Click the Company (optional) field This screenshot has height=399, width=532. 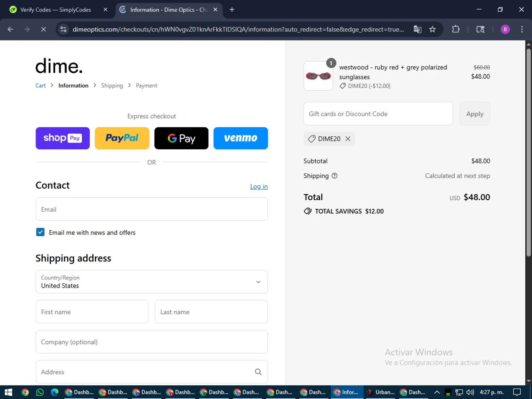coord(152,342)
